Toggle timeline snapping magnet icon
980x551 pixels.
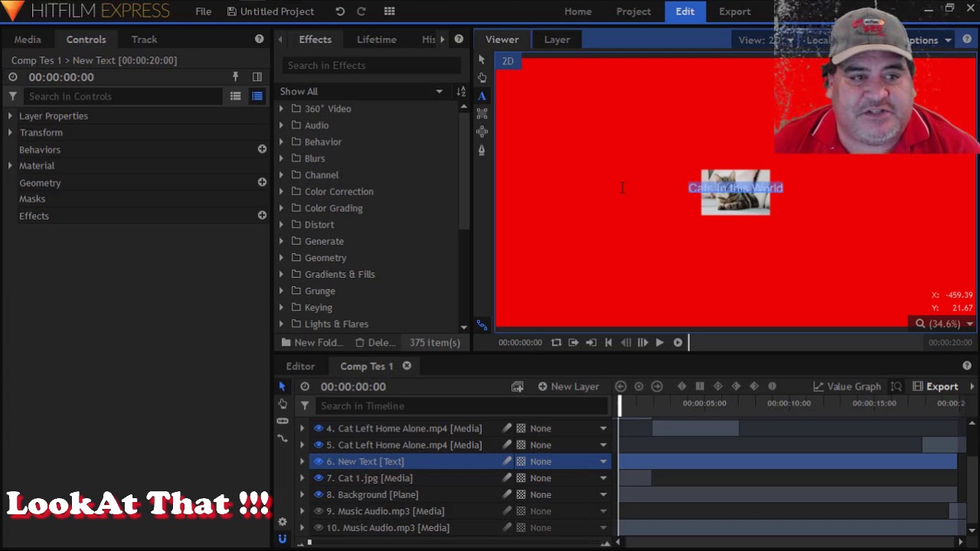(x=282, y=539)
